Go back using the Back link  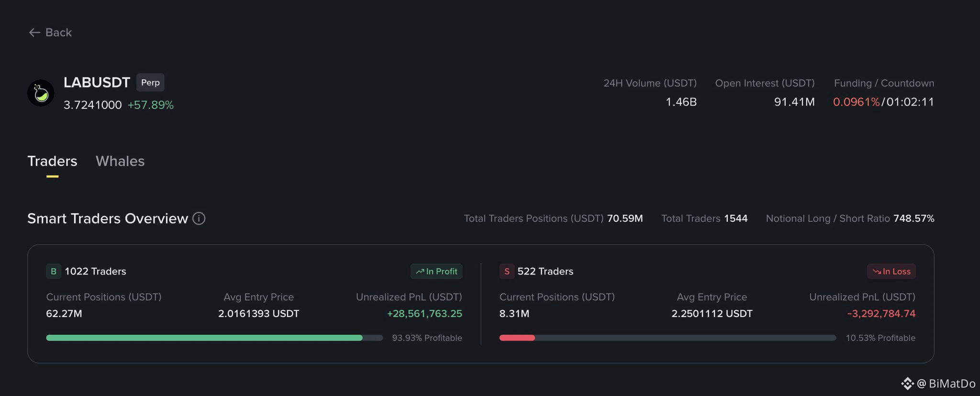[x=50, y=33]
